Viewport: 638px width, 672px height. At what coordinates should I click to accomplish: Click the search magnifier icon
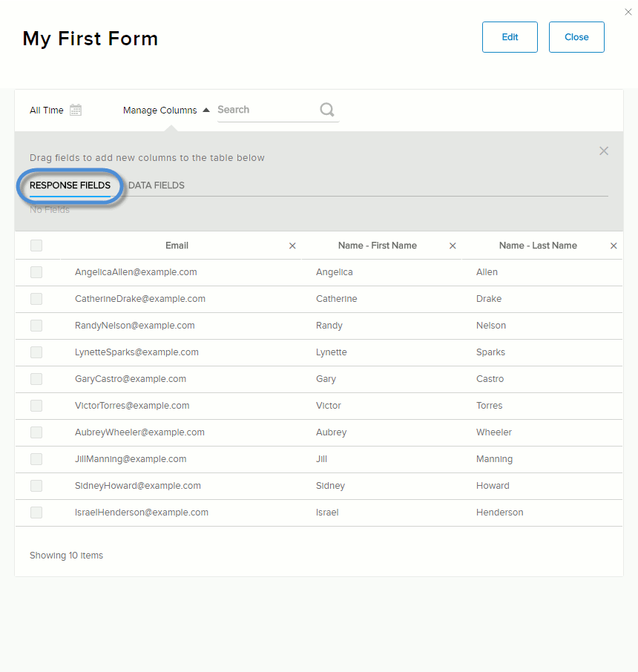[327, 110]
